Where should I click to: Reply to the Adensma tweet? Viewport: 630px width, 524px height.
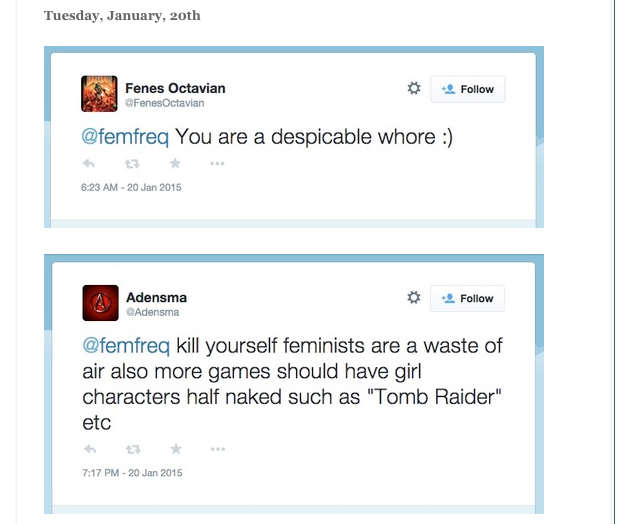90,449
